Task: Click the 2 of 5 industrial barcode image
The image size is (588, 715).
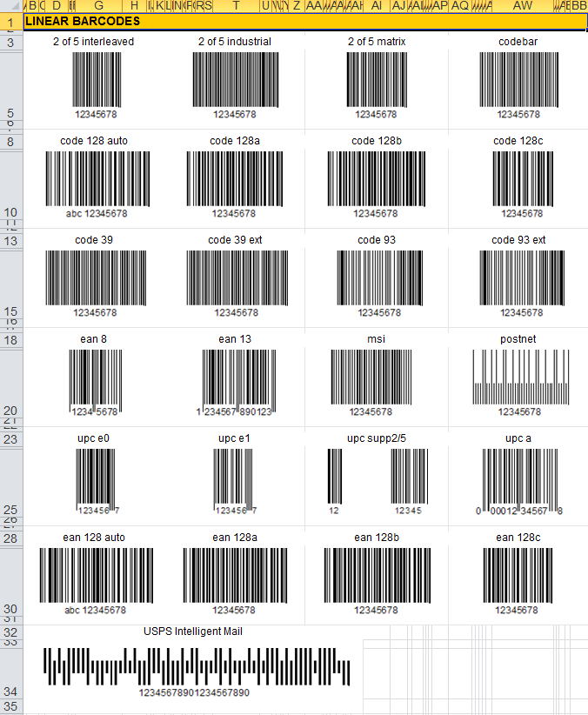Action: (x=236, y=80)
